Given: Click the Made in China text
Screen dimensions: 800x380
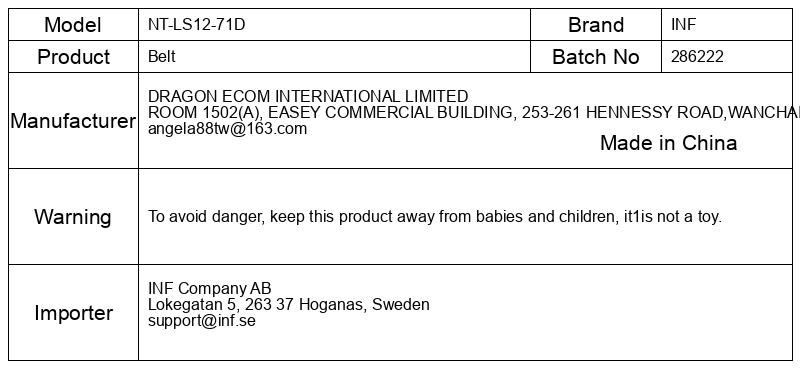Looking at the screenshot, I should click(668, 143).
